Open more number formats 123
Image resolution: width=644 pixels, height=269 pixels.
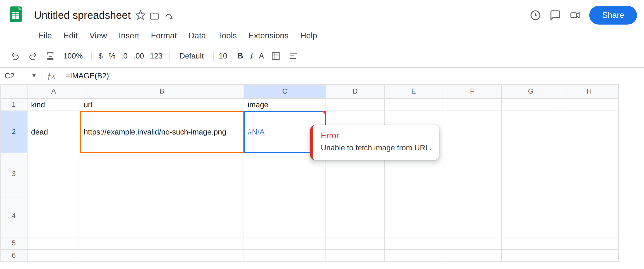(x=156, y=56)
